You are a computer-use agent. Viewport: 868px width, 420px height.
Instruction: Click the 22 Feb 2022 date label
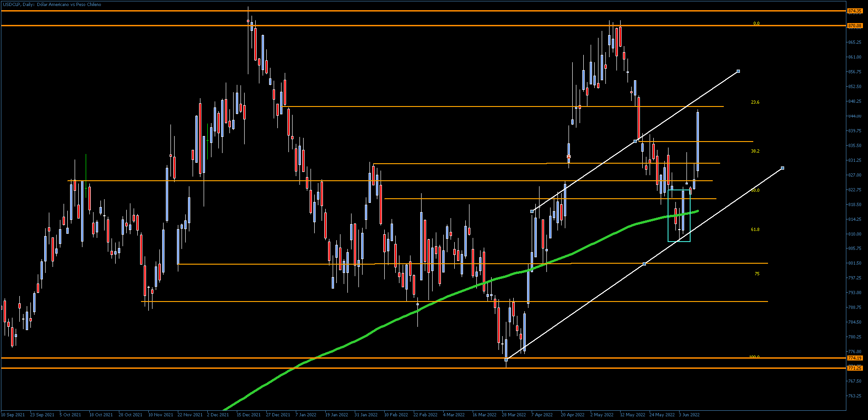point(425,415)
